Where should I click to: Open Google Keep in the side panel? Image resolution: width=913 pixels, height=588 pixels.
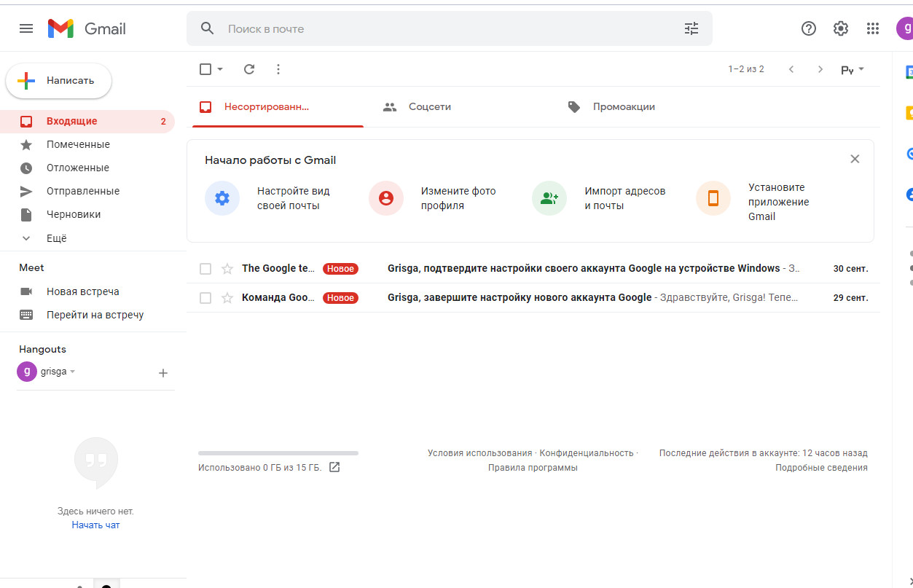coord(909,113)
